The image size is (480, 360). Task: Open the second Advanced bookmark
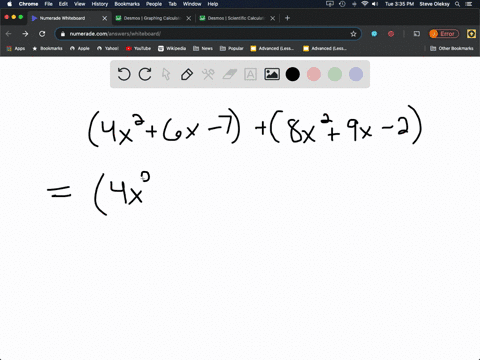pyautogui.click(x=325, y=48)
